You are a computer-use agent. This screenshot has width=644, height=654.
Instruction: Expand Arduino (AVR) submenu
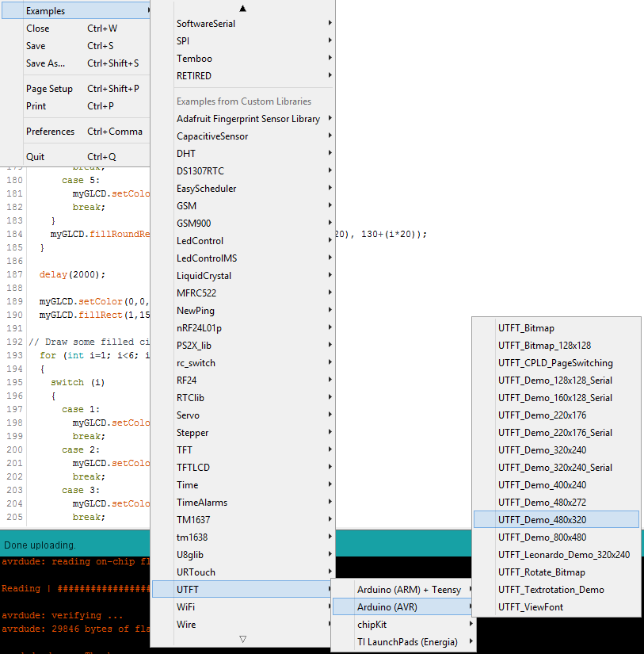(403, 607)
